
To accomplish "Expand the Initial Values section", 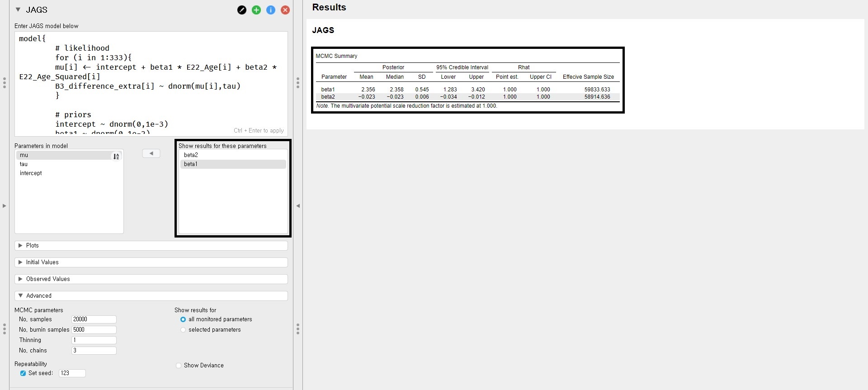I will 151,262.
